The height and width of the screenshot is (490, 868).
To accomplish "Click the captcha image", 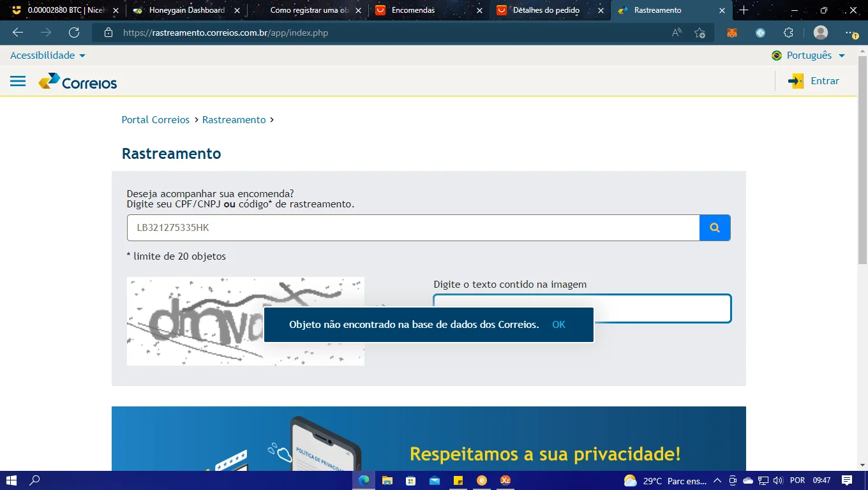I will [x=246, y=321].
